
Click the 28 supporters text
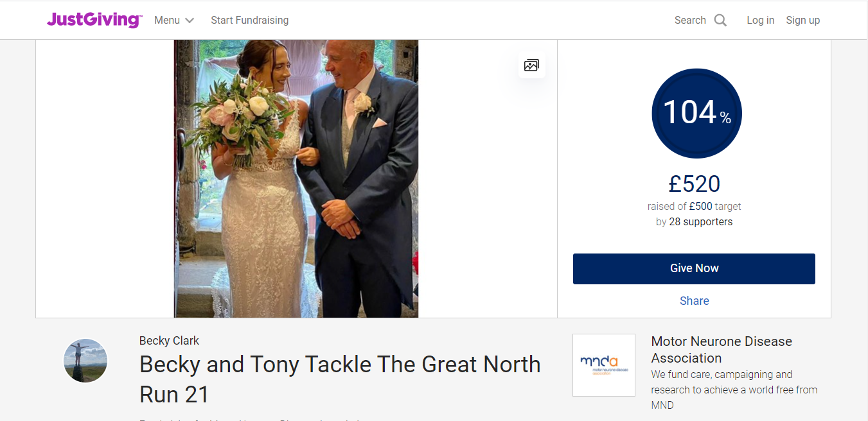(x=700, y=222)
